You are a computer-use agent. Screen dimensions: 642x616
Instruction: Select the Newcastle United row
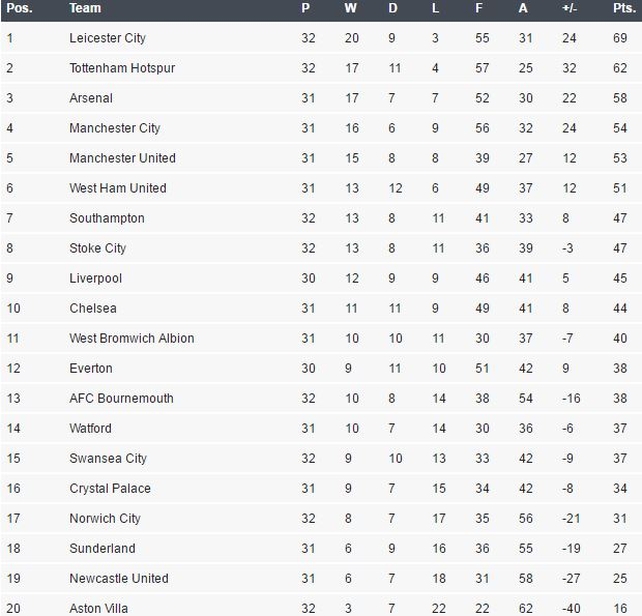pos(321,578)
